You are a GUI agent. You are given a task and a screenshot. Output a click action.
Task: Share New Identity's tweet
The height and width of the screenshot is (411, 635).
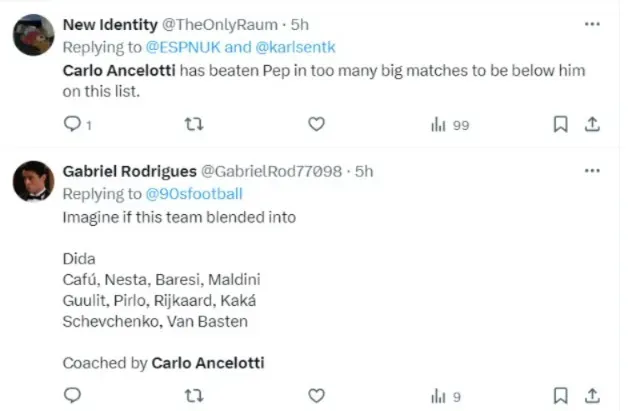tap(592, 124)
